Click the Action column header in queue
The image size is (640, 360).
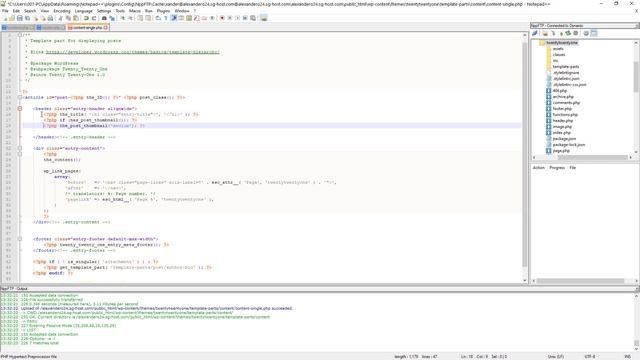(539, 168)
